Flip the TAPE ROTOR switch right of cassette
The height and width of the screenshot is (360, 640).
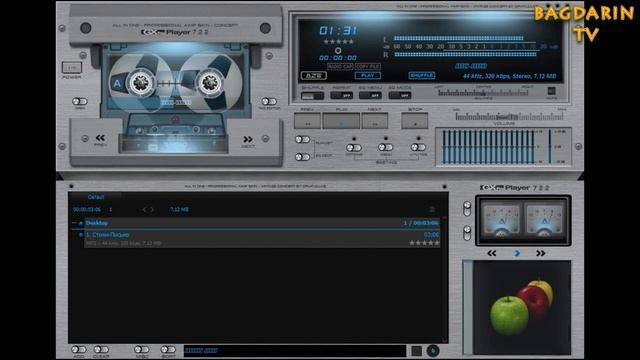(269, 101)
